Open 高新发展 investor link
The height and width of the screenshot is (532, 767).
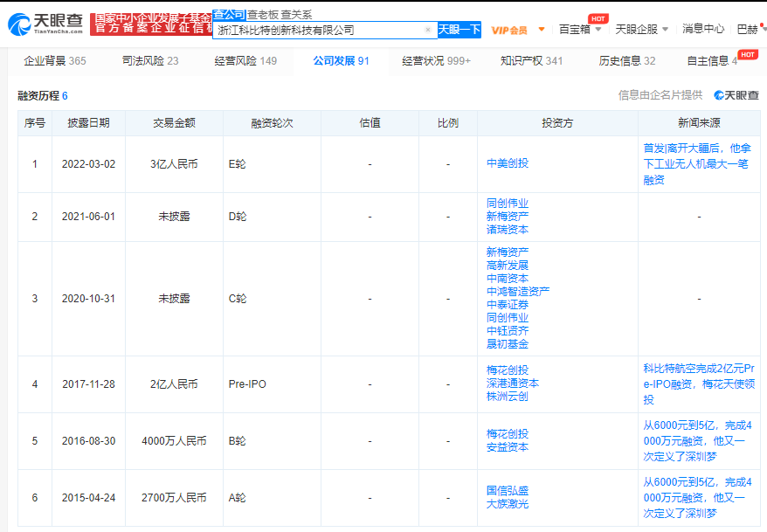pyautogui.click(x=508, y=265)
